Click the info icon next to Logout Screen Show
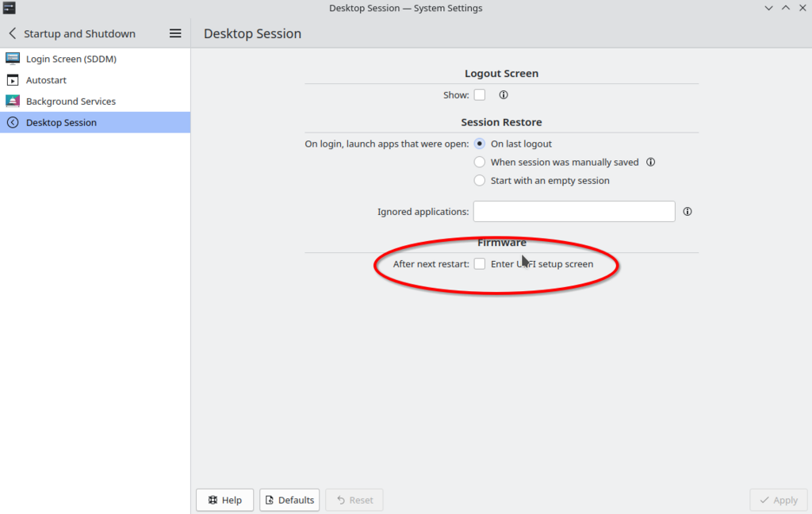812x514 pixels. coord(503,95)
